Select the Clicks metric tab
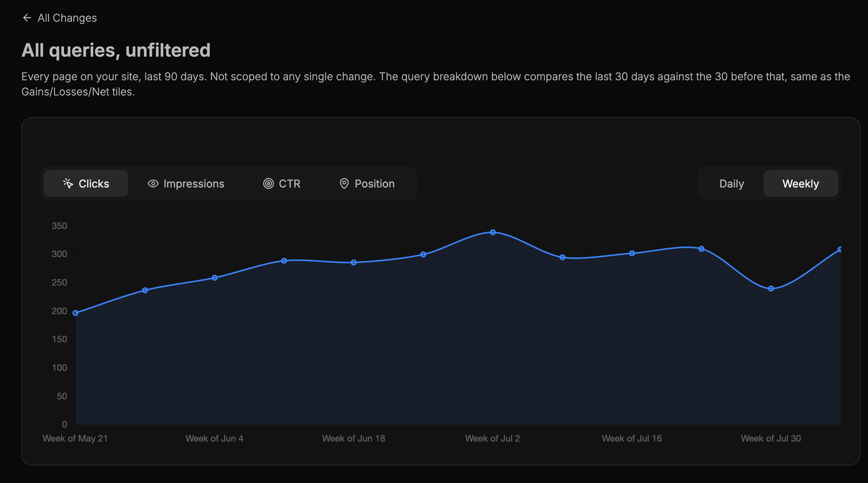This screenshot has height=483, width=868. (x=86, y=184)
